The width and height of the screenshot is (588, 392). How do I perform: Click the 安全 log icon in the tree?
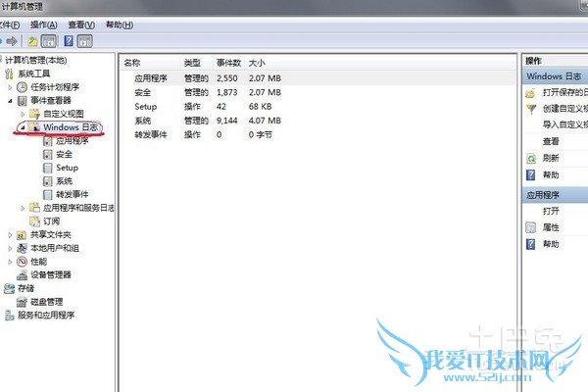click(x=48, y=155)
